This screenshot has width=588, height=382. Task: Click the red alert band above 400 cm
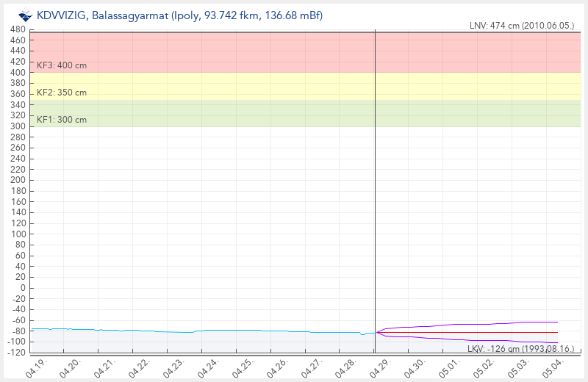click(x=220, y=51)
